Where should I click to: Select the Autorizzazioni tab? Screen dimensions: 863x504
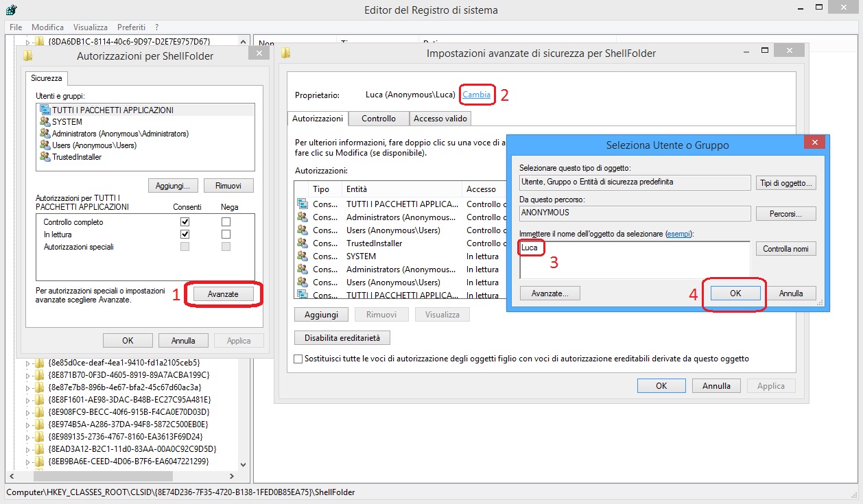[318, 118]
